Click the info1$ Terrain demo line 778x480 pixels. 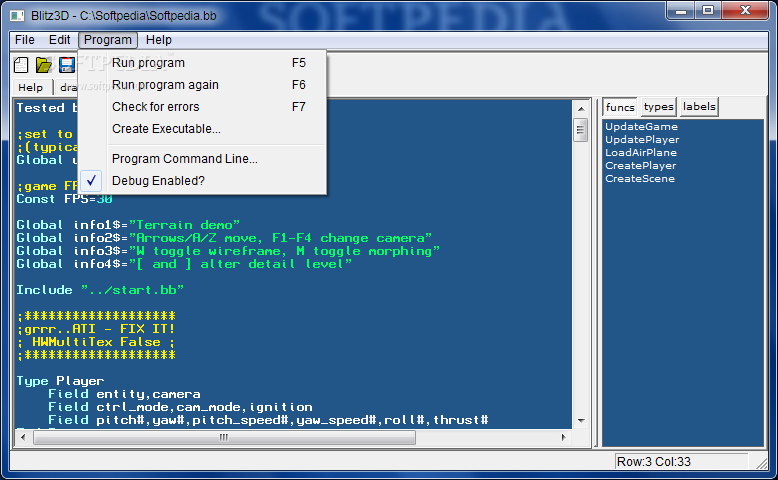pyautogui.click(x=128, y=225)
